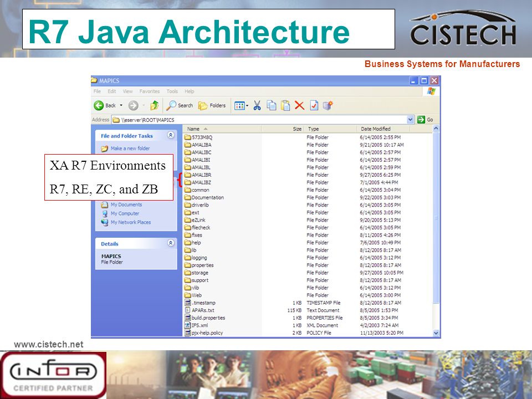Go back with the Back button

(x=105, y=105)
